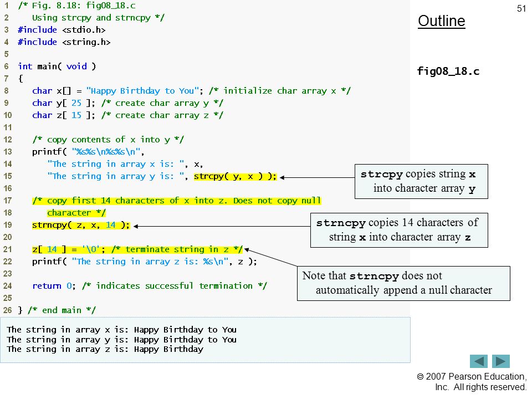The width and height of the screenshot is (532, 399).
Task: Click output line 'array y is: Happy Birthday to You'
Action: [x=121, y=339]
